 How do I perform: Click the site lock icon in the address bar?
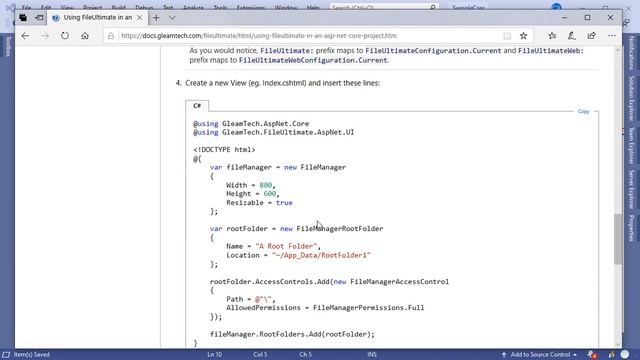[x=111, y=36]
